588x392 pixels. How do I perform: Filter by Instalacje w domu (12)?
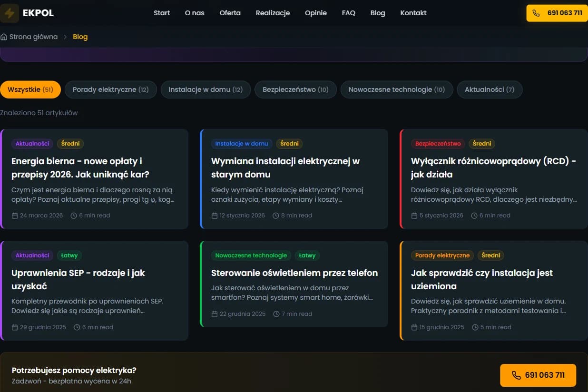(x=206, y=89)
